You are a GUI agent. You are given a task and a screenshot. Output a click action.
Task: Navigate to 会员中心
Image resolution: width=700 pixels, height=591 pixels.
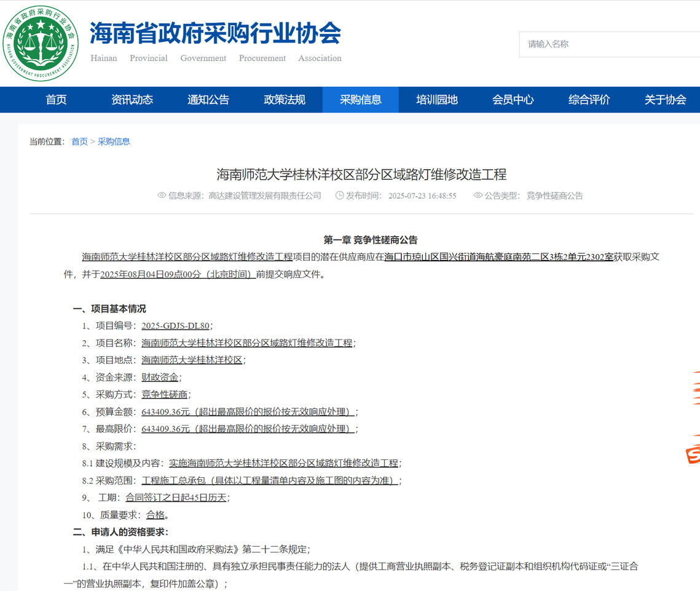(x=513, y=100)
